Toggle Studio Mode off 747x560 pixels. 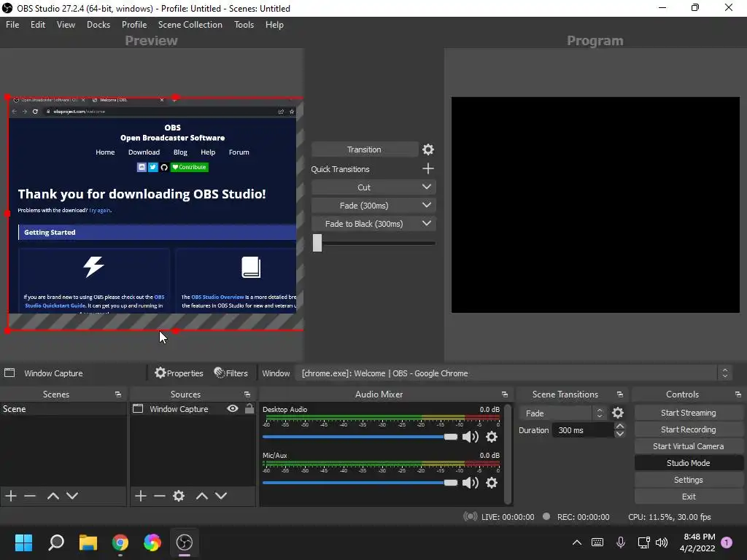click(x=689, y=463)
